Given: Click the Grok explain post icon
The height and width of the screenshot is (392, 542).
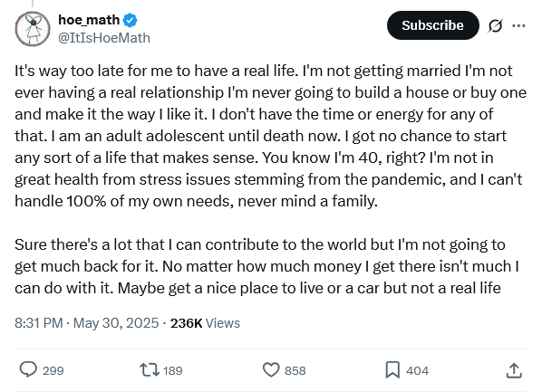Looking at the screenshot, I should tap(496, 25).
